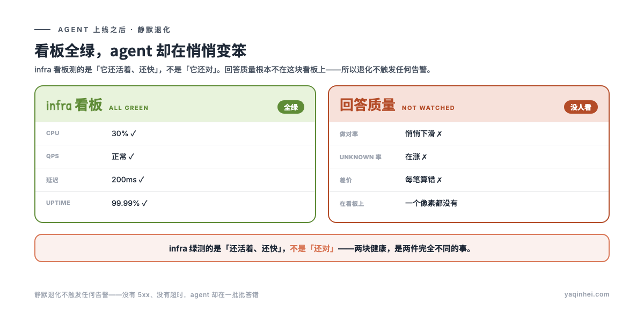Viewport: 644px width, 311px height.
Task: Select the UPTIME row label
Action: tap(58, 203)
